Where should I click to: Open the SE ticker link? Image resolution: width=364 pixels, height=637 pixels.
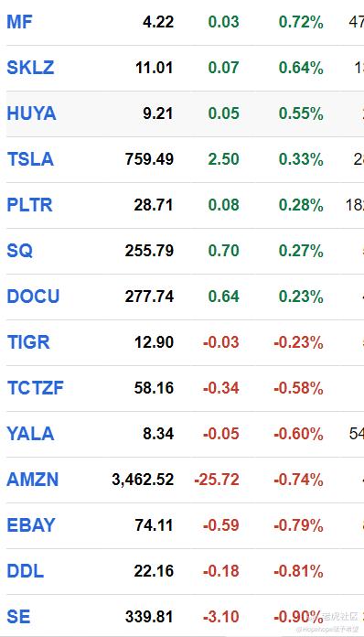click(18, 617)
